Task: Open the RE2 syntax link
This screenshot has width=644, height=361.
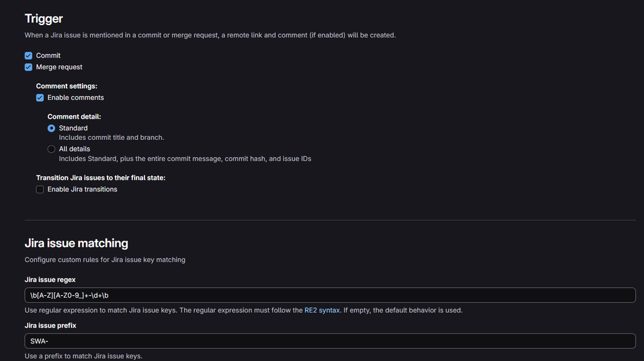Action: [x=322, y=310]
